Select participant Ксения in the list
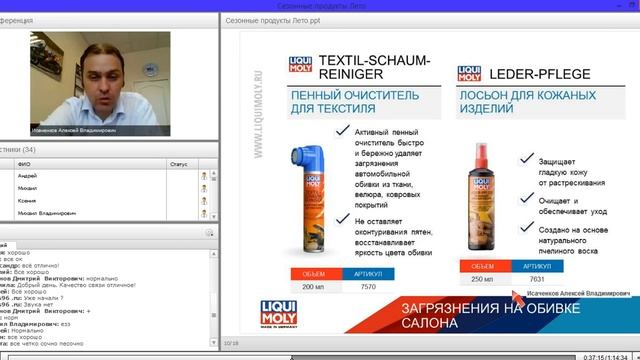Image resolution: width=640 pixels, height=360 pixels. pyautogui.click(x=27, y=201)
